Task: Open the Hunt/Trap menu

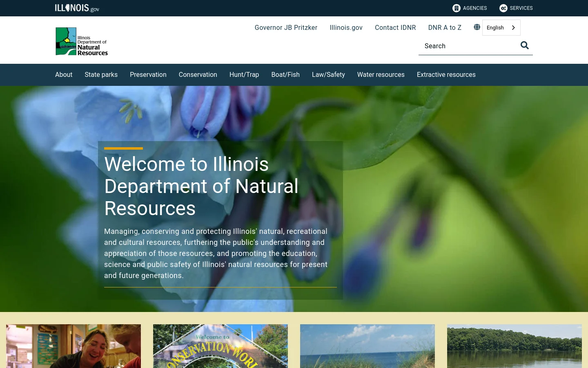Action: [x=244, y=74]
